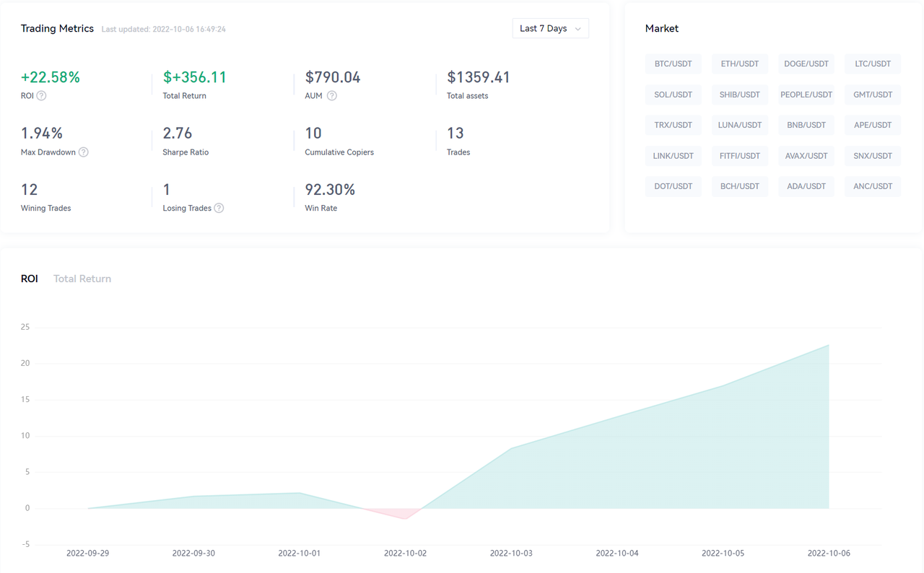The image size is (924, 573).
Task: Click the Losing Trades help icon
Action: click(x=219, y=209)
